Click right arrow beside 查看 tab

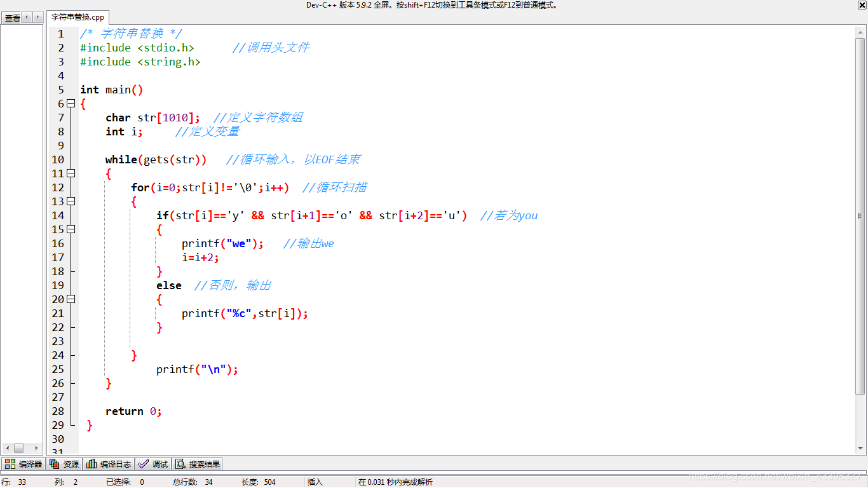(x=38, y=17)
